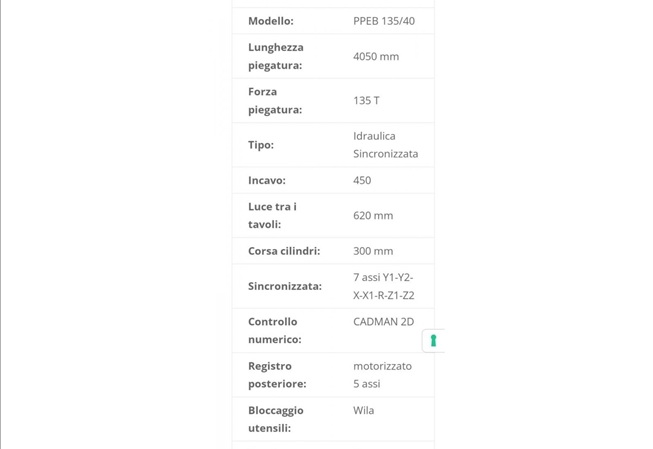Click the 'Incavo:' label
The image size is (653, 449).
click(x=267, y=180)
